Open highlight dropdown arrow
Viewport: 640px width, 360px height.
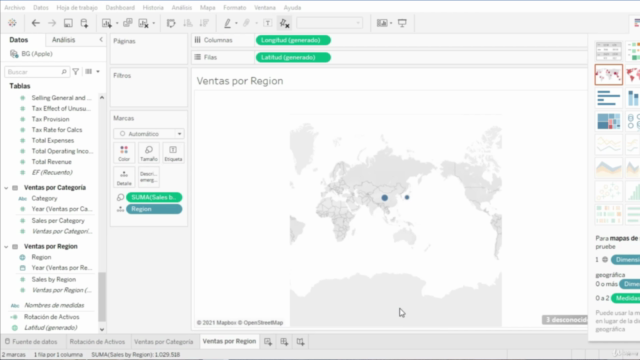tap(236, 23)
